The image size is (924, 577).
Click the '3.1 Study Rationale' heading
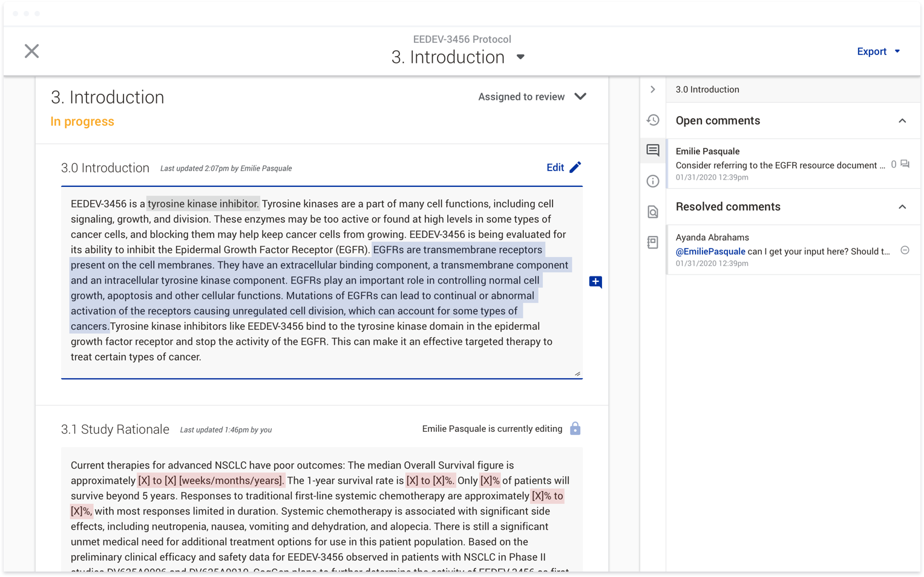click(x=115, y=429)
